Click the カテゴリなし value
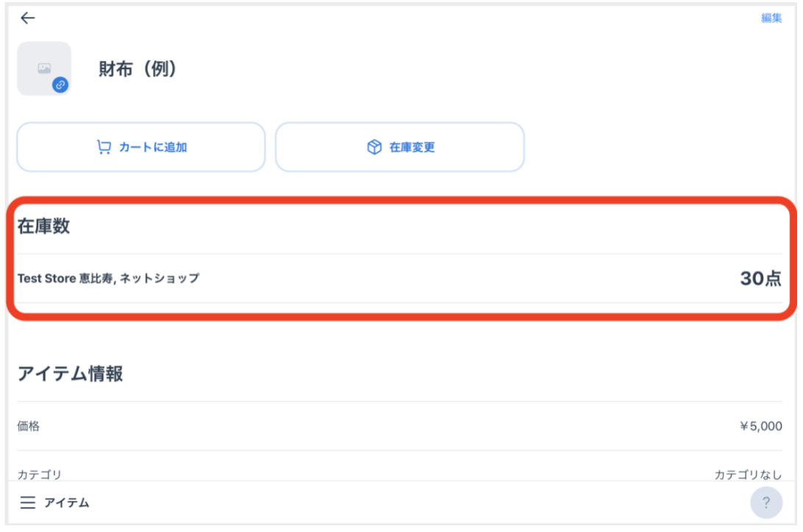803x532 pixels. click(x=748, y=475)
